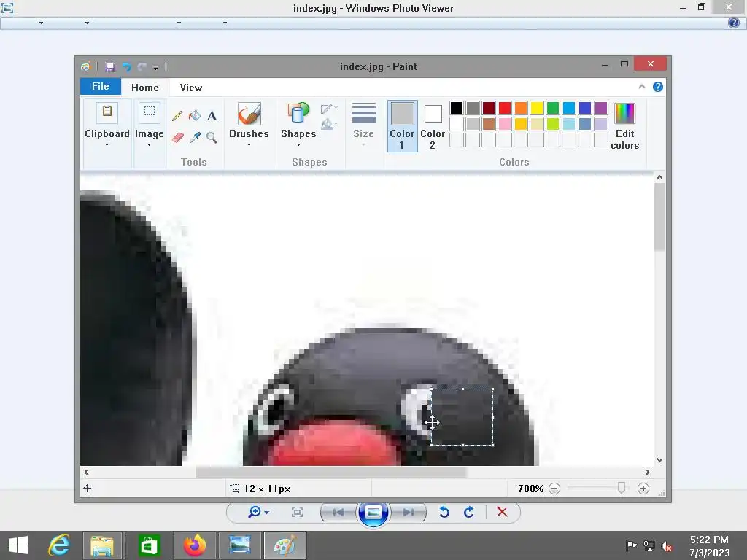Screen dimensions: 747x560
Task: Select the Fill with color bucket tool
Action: 194,116
